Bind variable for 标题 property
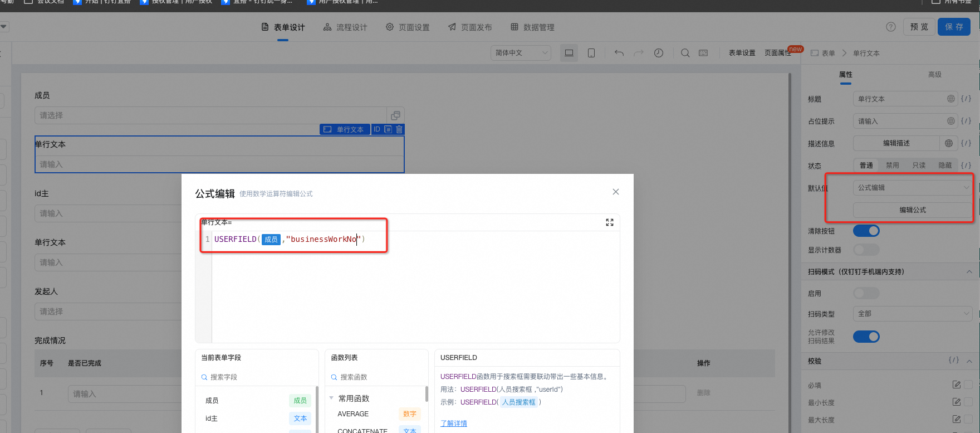Image resolution: width=980 pixels, height=433 pixels. click(966, 99)
